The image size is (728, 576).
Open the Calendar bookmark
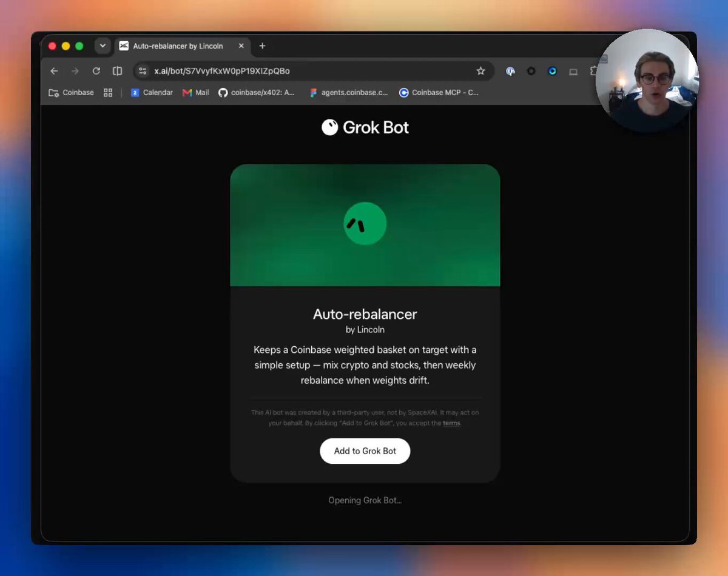[152, 93]
